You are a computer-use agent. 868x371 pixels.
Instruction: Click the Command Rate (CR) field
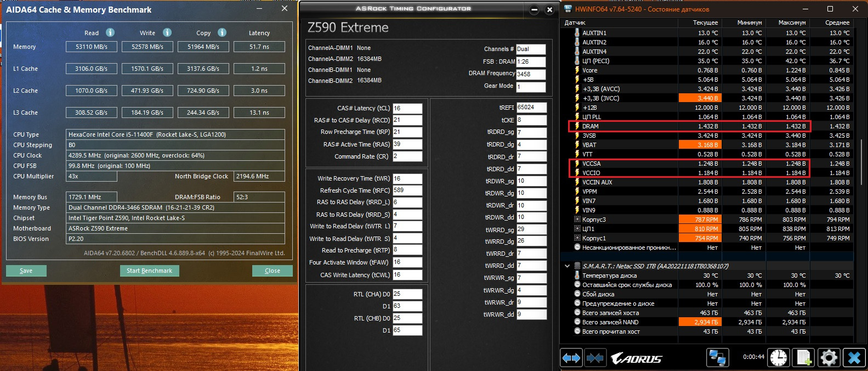(407, 156)
